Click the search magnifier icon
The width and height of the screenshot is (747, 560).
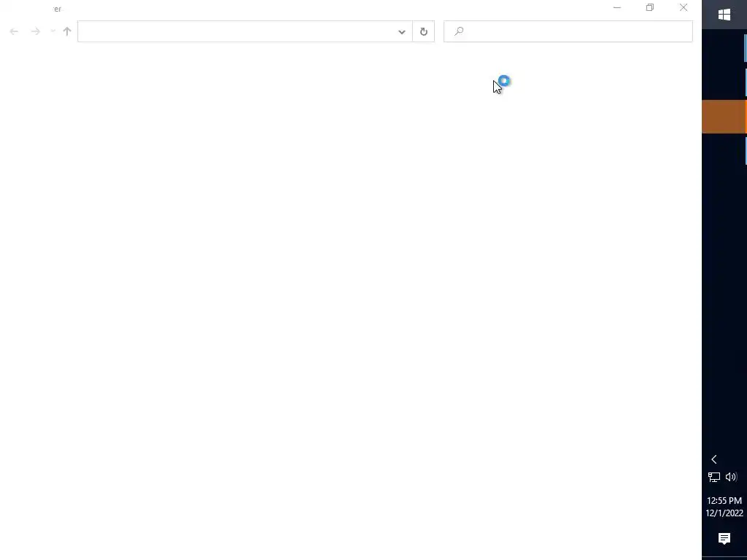(x=459, y=31)
